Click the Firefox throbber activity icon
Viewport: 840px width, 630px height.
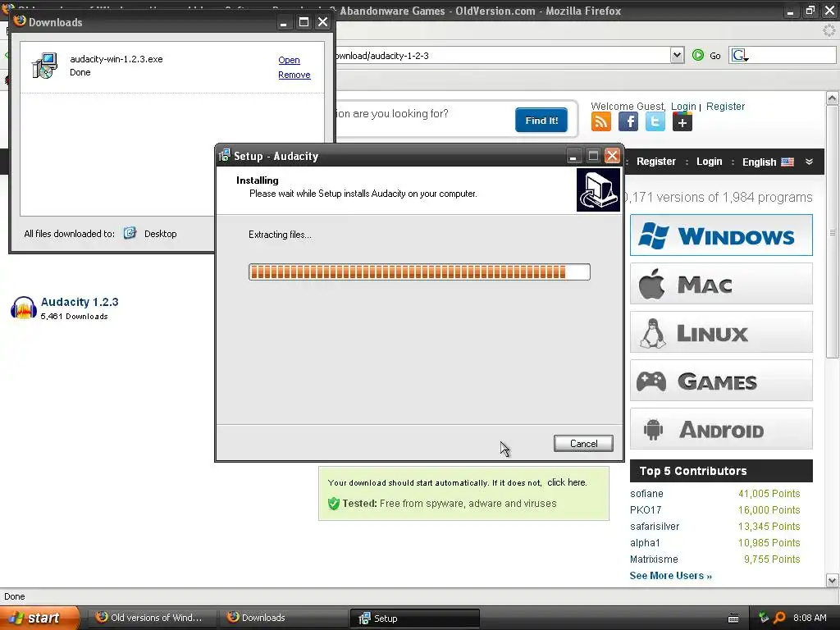tap(829, 30)
